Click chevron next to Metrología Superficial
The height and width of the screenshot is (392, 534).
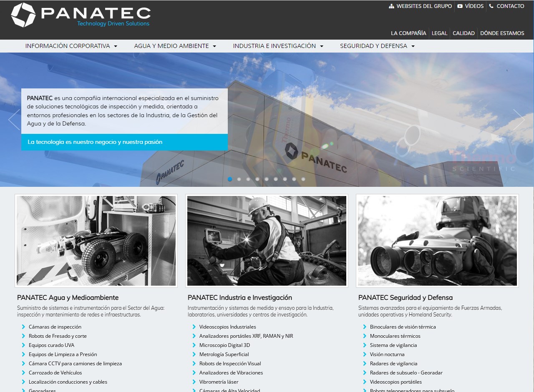pos(194,354)
